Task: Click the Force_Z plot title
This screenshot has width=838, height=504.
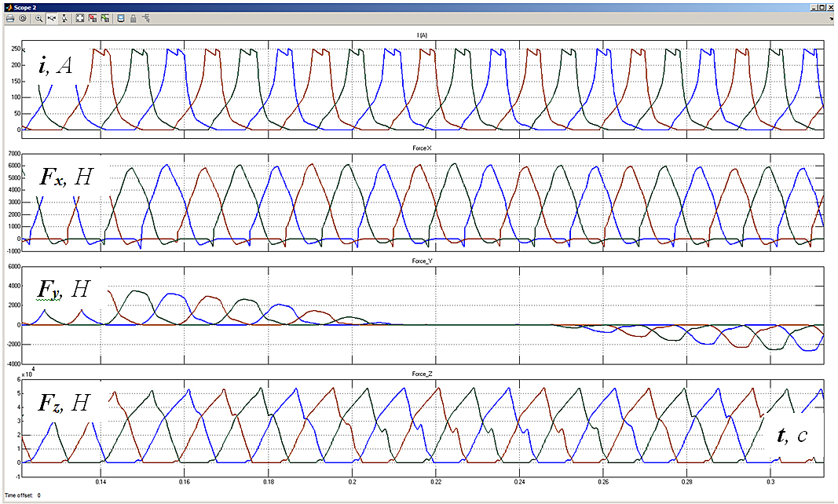Action: pos(422,374)
